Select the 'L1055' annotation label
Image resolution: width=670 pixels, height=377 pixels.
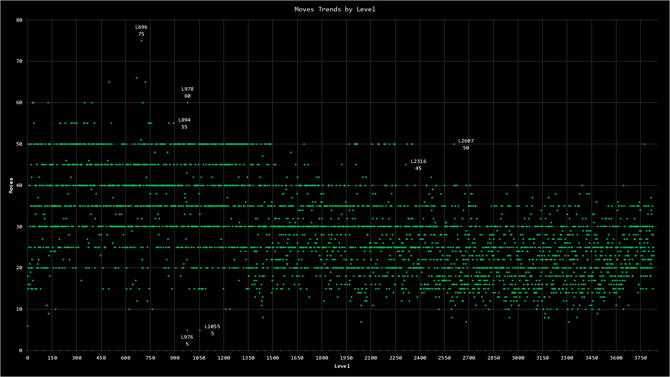(x=212, y=327)
